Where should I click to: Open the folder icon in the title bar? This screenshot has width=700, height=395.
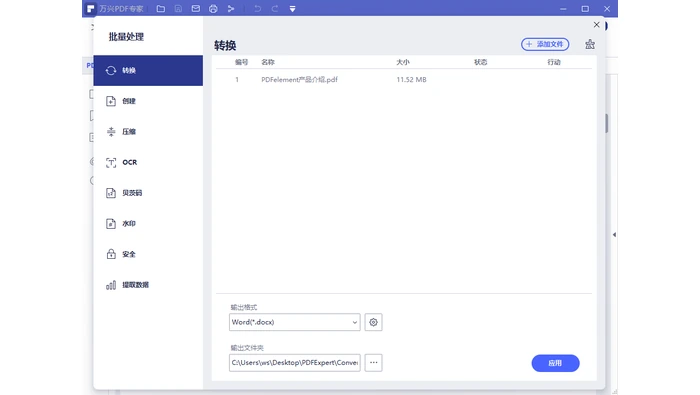pos(161,8)
